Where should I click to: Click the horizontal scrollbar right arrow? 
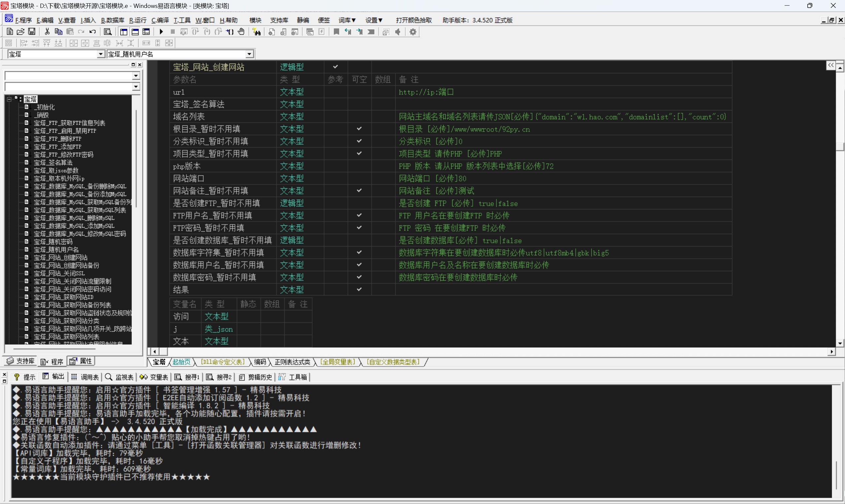831,352
